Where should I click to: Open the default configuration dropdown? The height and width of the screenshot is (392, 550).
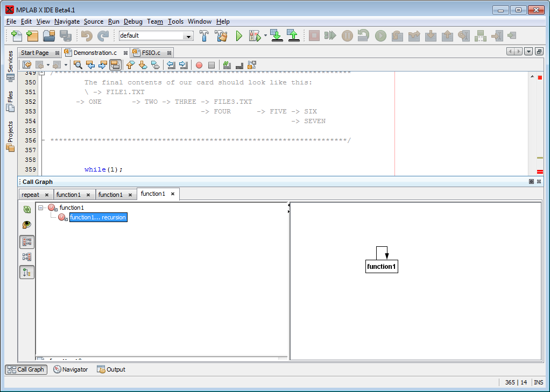[188, 36]
